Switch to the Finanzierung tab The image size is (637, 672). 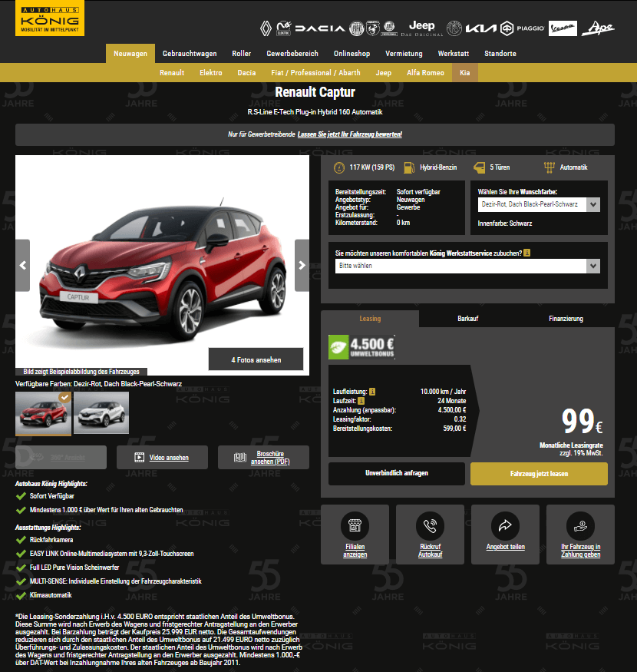point(566,319)
